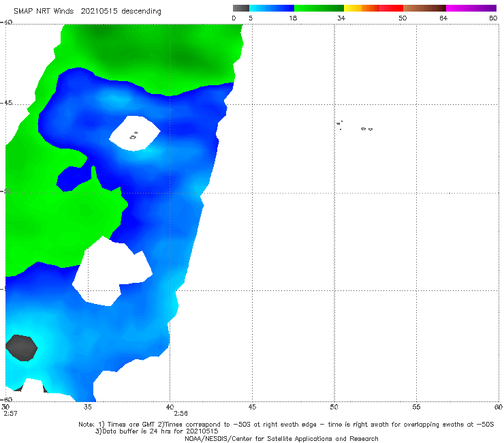Select the "-60" latitude axis label
Image resolution: width=504 pixels, height=443 pixels.
pyautogui.click(x=7, y=399)
